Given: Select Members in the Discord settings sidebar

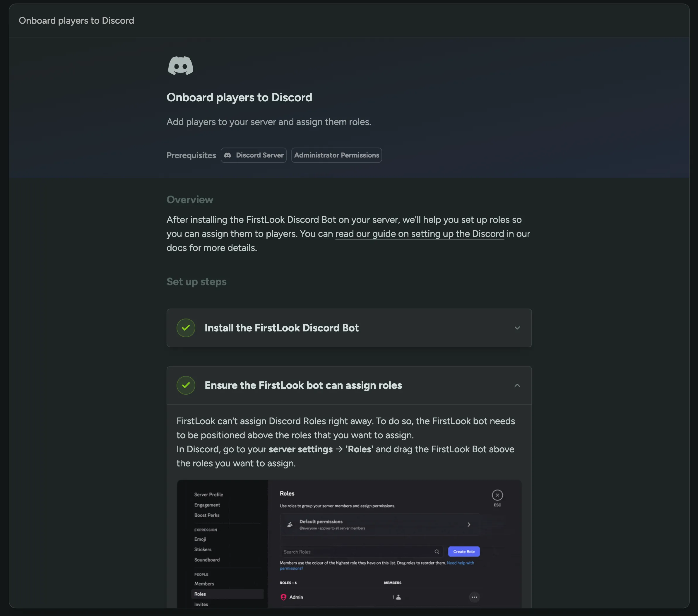Looking at the screenshot, I should (x=204, y=584).
